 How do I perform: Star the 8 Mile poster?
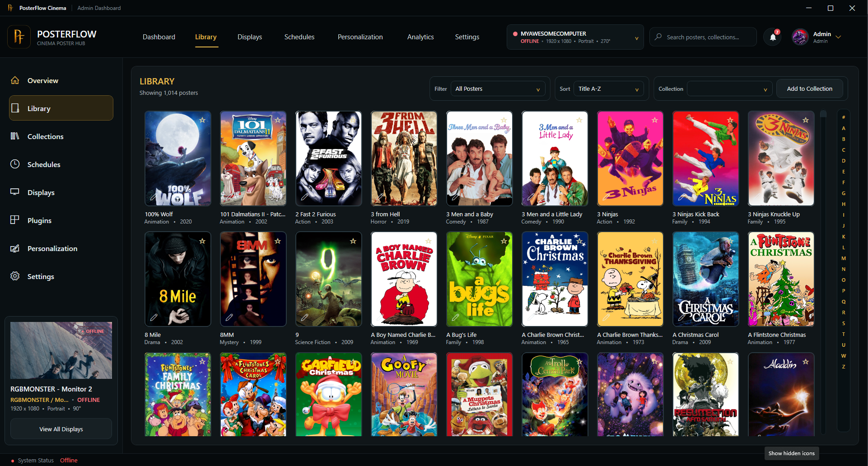point(202,241)
